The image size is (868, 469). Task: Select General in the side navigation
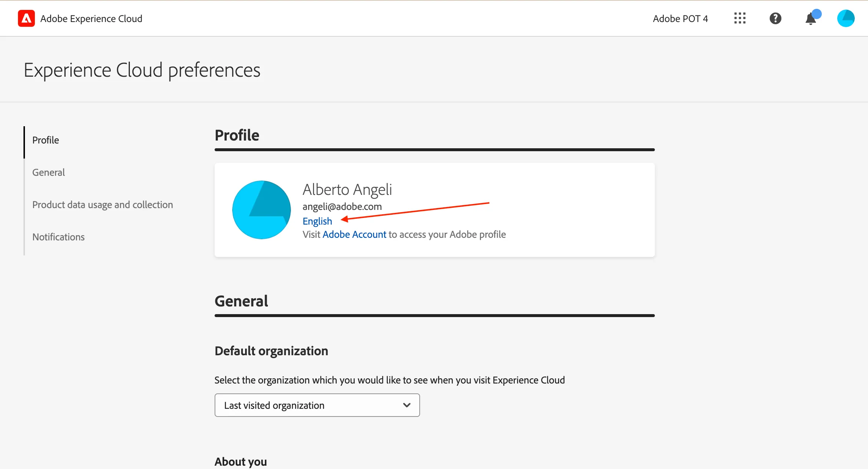(48, 172)
